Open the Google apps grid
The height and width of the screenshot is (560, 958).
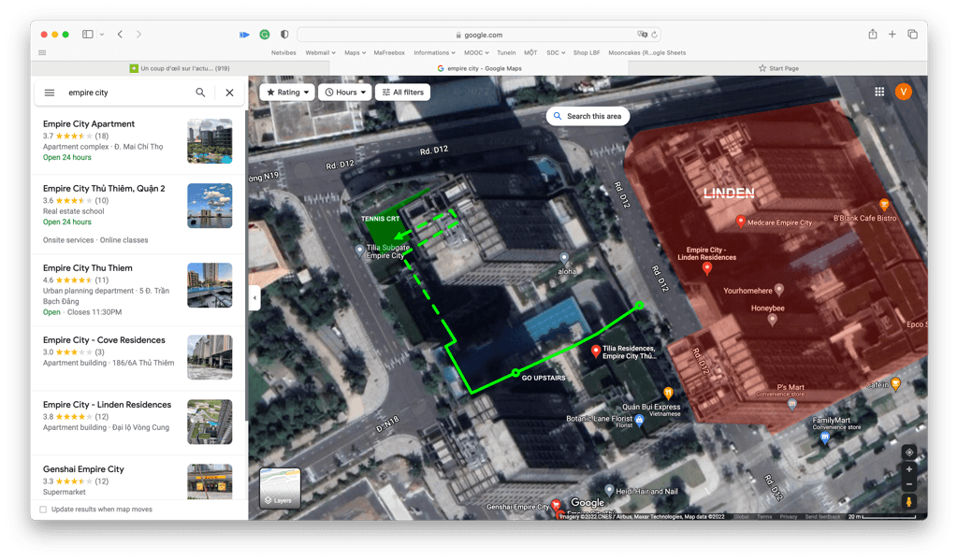879,92
